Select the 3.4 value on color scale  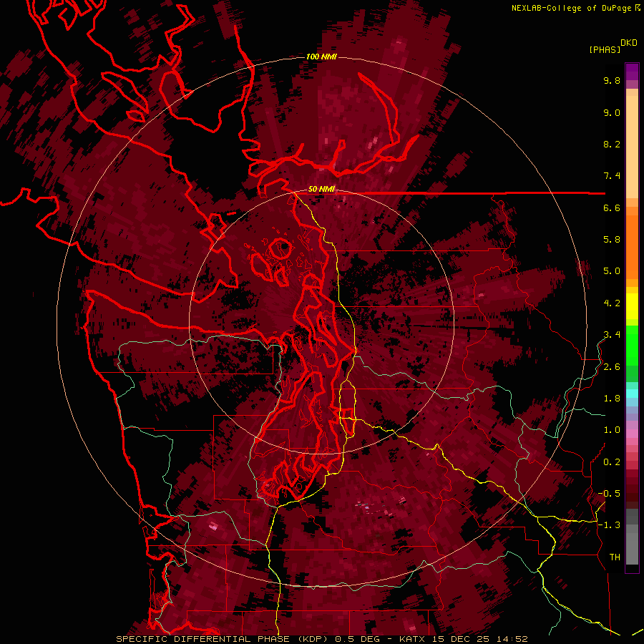coord(612,335)
